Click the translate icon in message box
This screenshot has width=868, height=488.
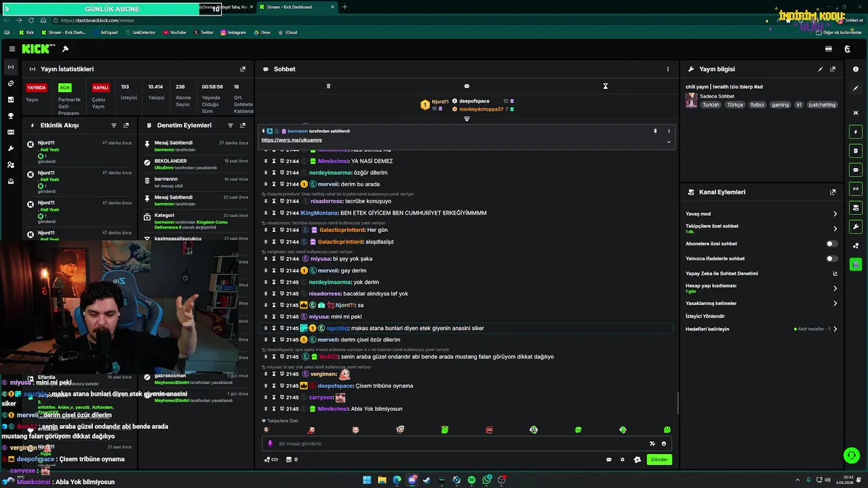652,443
